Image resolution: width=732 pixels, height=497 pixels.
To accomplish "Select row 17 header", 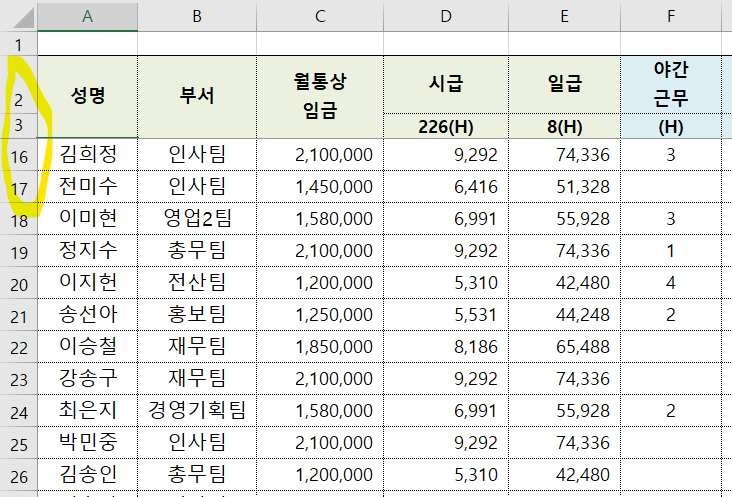I will point(19,187).
